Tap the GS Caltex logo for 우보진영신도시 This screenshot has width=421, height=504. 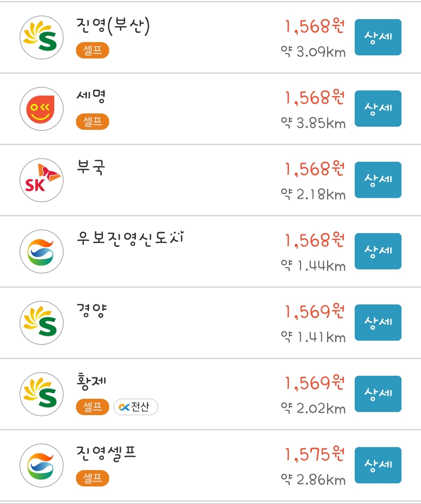pos(41,251)
